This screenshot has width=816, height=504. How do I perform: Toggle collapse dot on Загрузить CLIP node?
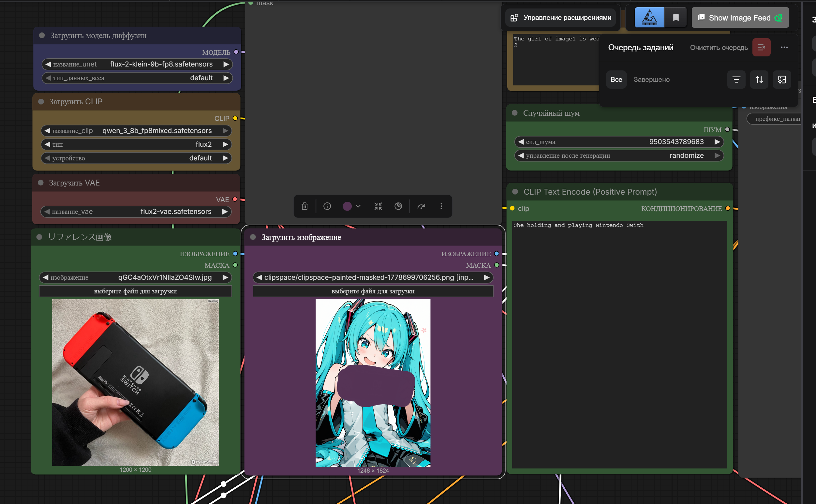[x=41, y=102]
